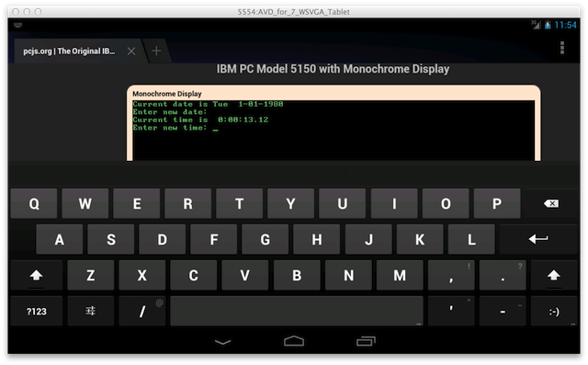Tap the hyphen dash key
Image resolution: width=588 pixels, height=365 pixels.
coord(503,311)
